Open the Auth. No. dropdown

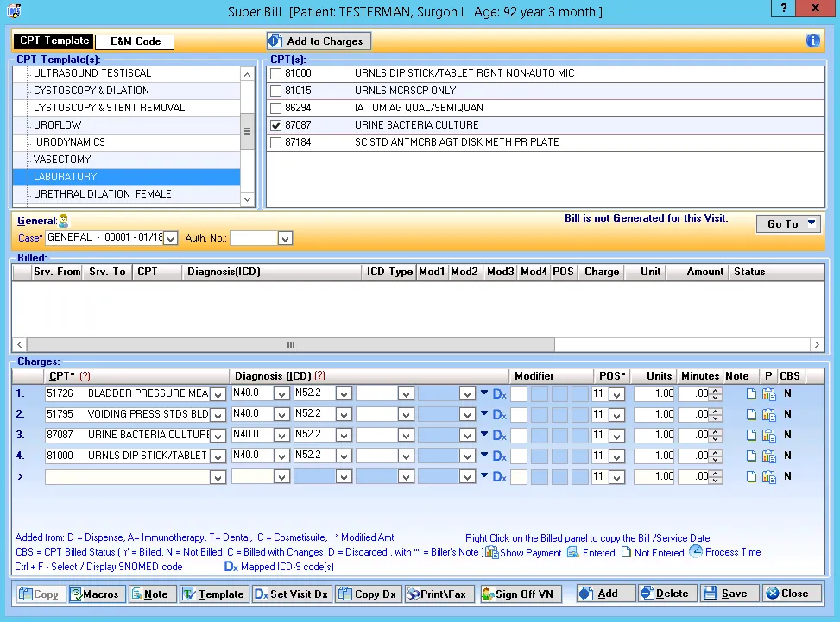[285, 238]
